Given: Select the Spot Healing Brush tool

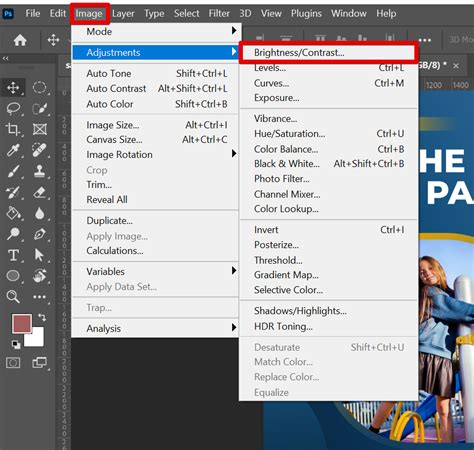Looking at the screenshot, I should pos(39,150).
